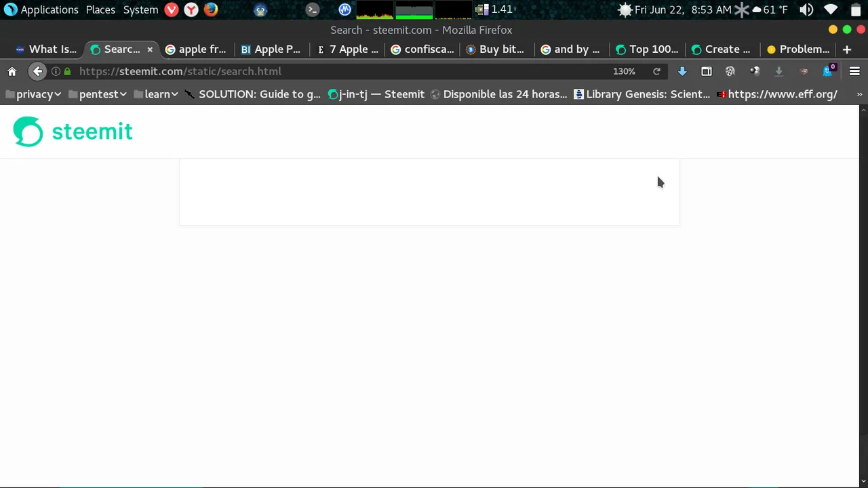
Task: Open the Places menu
Action: [x=100, y=9]
